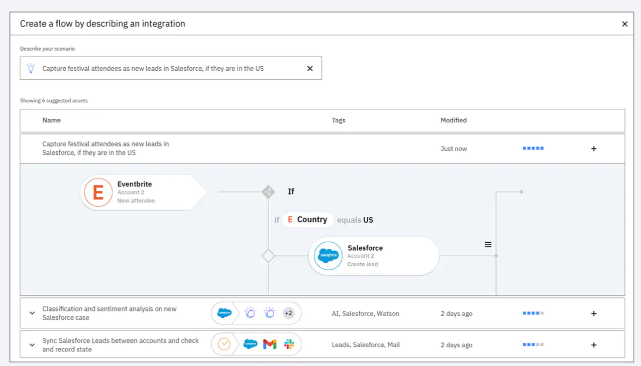Screen dimensions: 641x366
Task: Clear the scenario text with the X icon
Action: pyautogui.click(x=310, y=68)
